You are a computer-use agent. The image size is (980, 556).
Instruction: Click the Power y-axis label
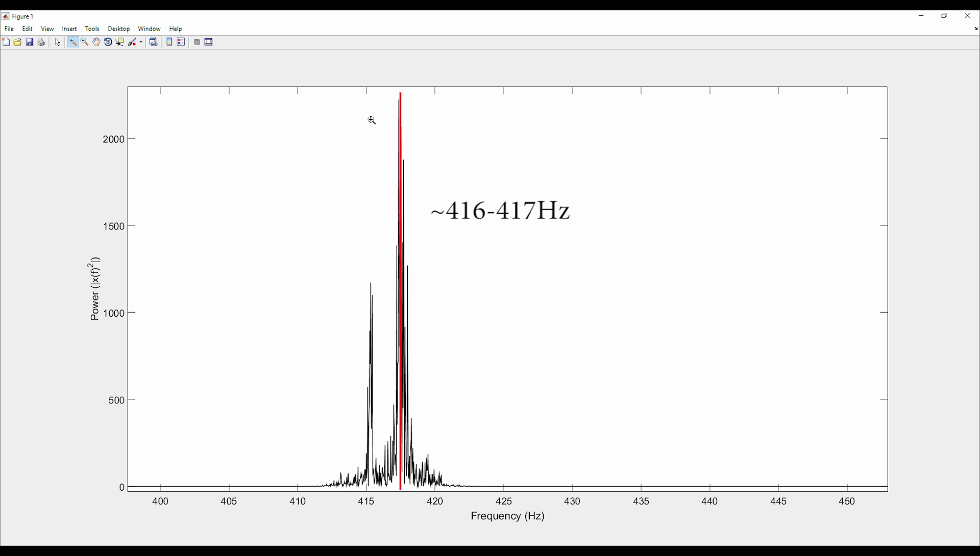pos(95,289)
